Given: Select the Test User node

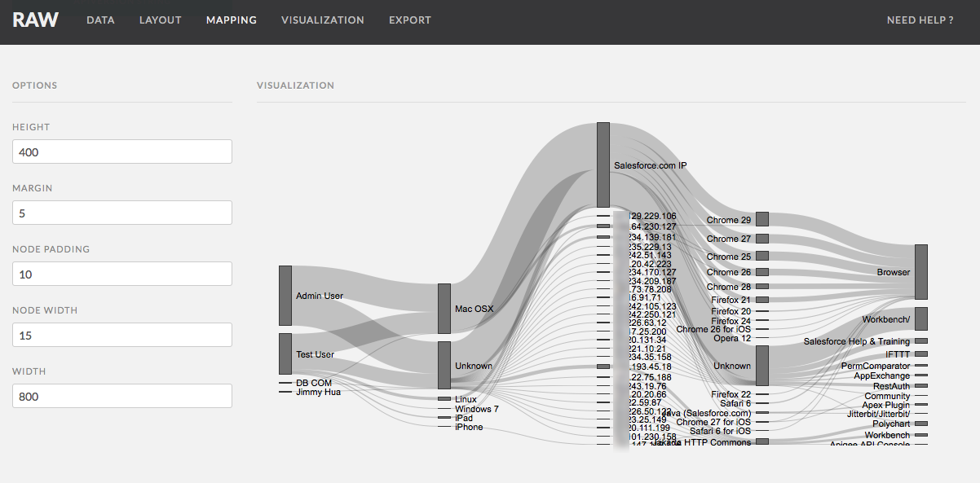Looking at the screenshot, I should (x=284, y=354).
